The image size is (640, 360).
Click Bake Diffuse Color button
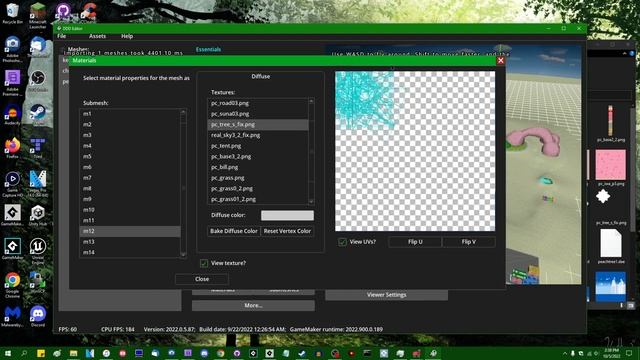click(234, 231)
